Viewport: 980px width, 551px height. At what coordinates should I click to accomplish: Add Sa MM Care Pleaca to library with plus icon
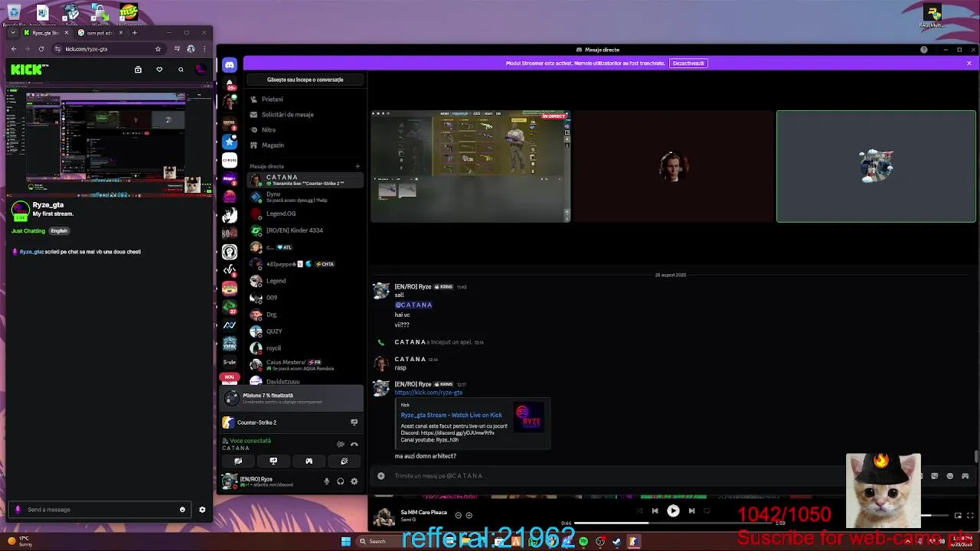pos(469,515)
